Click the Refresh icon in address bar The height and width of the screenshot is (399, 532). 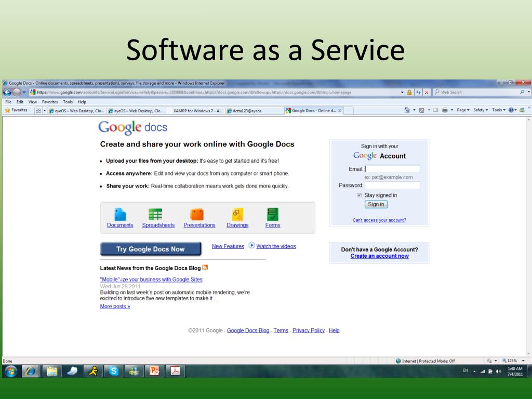[x=418, y=92]
